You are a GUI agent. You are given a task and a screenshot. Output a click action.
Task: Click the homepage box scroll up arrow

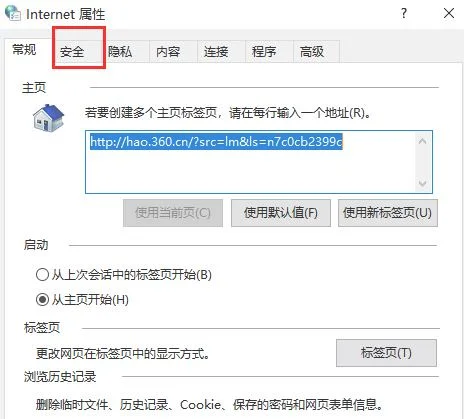[422, 141]
